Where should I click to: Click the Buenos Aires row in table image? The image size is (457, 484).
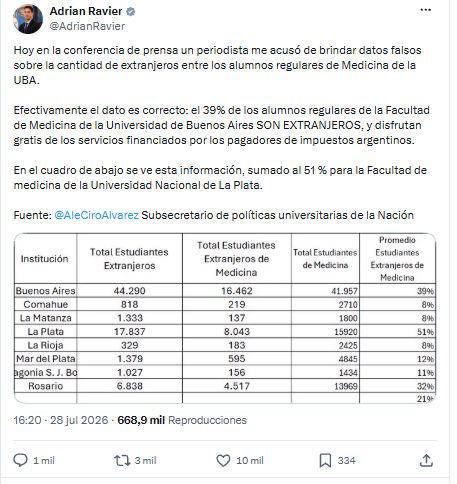pos(225,291)
